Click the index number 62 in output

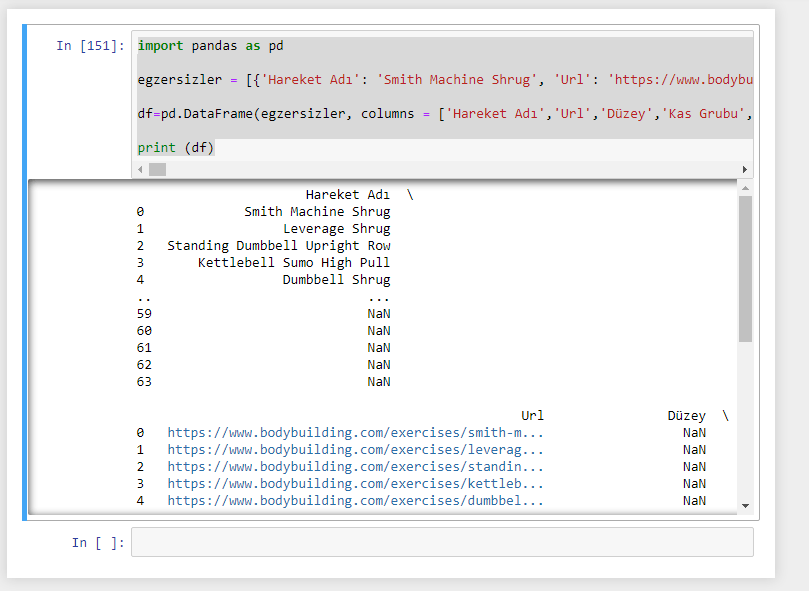pyautogui.click(x=144, y=365)
